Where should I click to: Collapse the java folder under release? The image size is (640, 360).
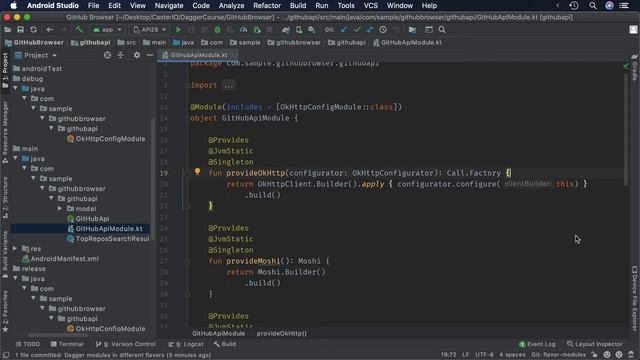point(16,278)
